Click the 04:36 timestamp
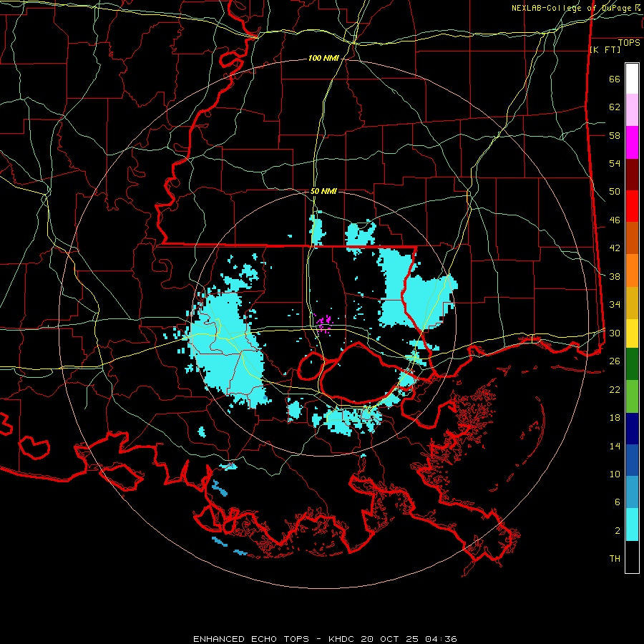 pyautogui.click(x=441, y=639)
